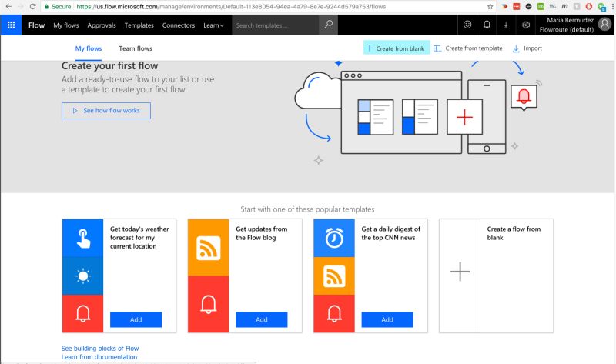Open the app launcher waffle icon

tap(11, 25)
